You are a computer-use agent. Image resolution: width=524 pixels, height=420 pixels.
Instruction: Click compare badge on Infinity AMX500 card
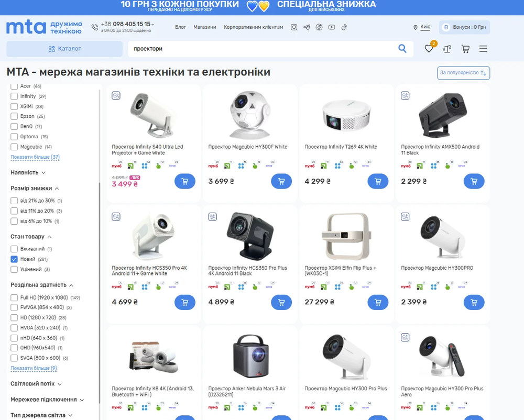405,96
